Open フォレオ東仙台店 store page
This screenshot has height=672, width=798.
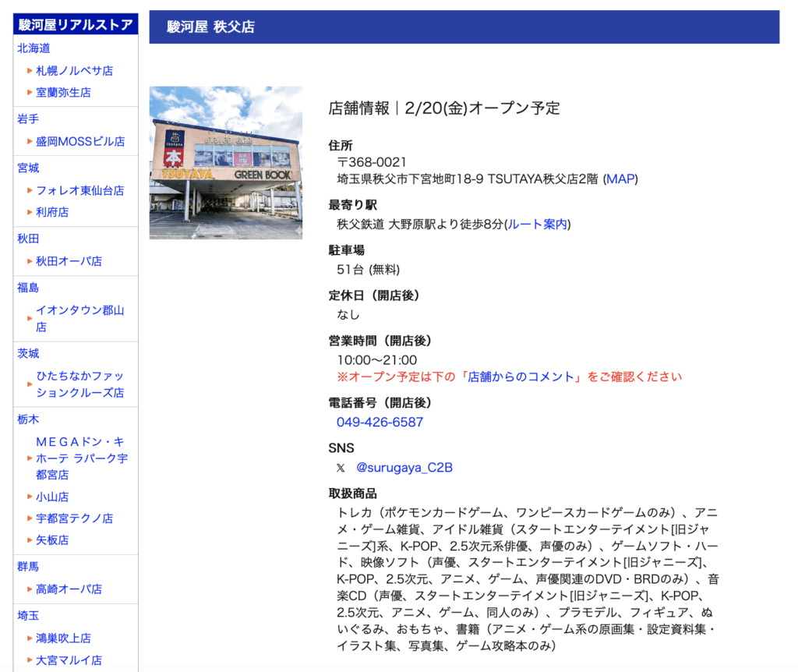pyautogui.click(x=79, y=190)
